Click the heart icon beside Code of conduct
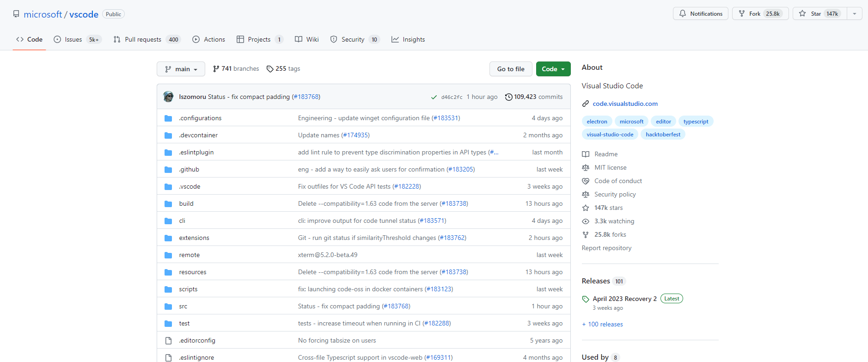The width and height of the screenshot is (868, 362). tap(586, 181)
